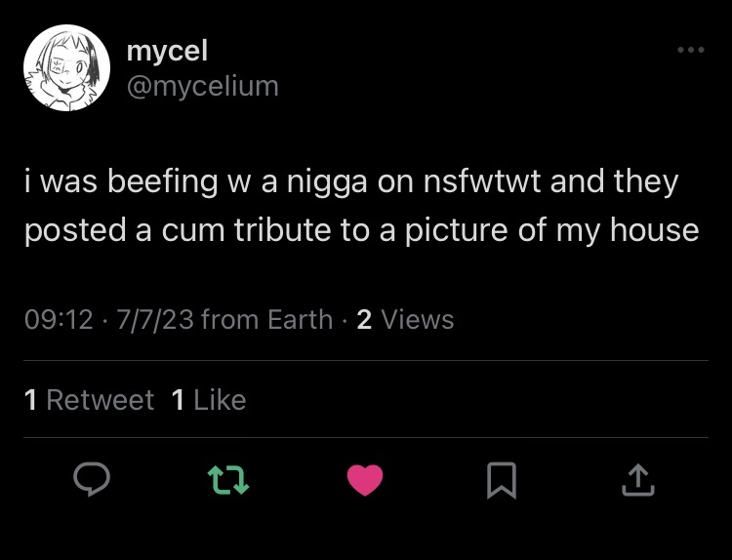
Task: View the '1 Like' list
Action: pos(208,400)
